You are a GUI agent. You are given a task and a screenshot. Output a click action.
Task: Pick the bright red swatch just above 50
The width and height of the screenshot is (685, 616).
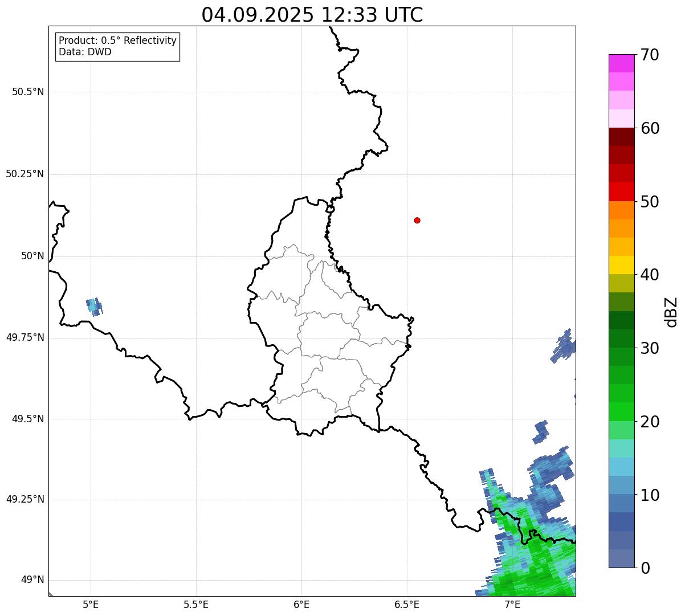[621, 191]
